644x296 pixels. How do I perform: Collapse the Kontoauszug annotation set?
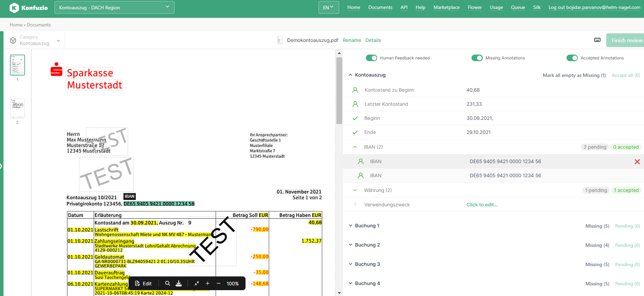350,75
